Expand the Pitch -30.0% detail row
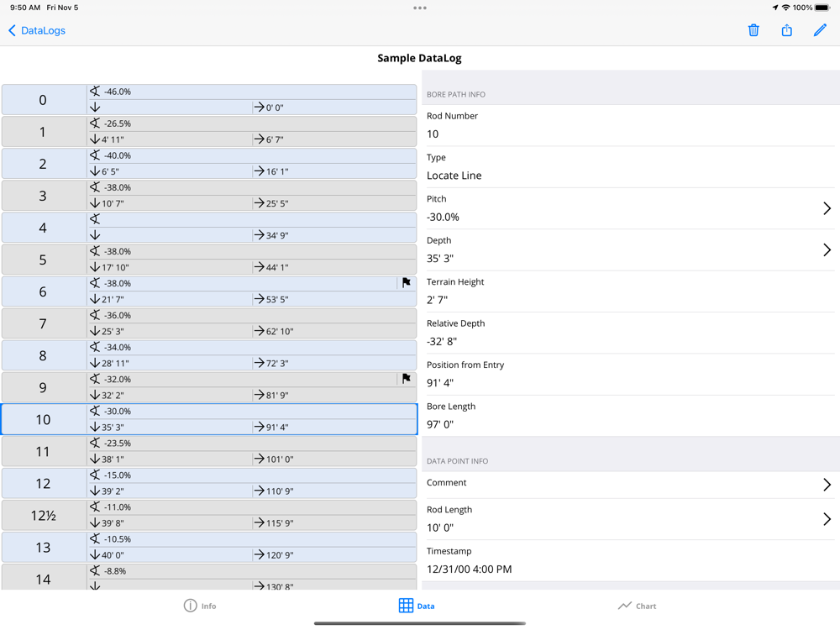 827,208
